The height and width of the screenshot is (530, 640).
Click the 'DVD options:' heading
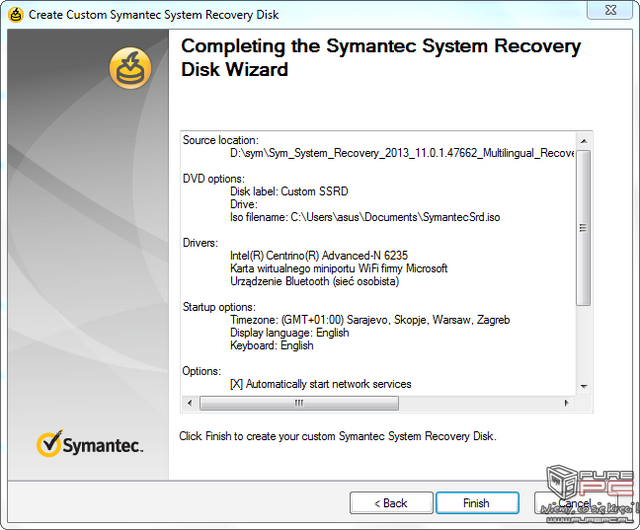tap(213, 178)
